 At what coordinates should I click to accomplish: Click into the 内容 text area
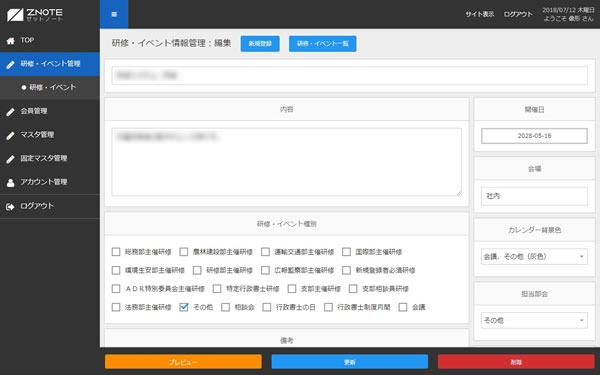(x=287, y=162)
